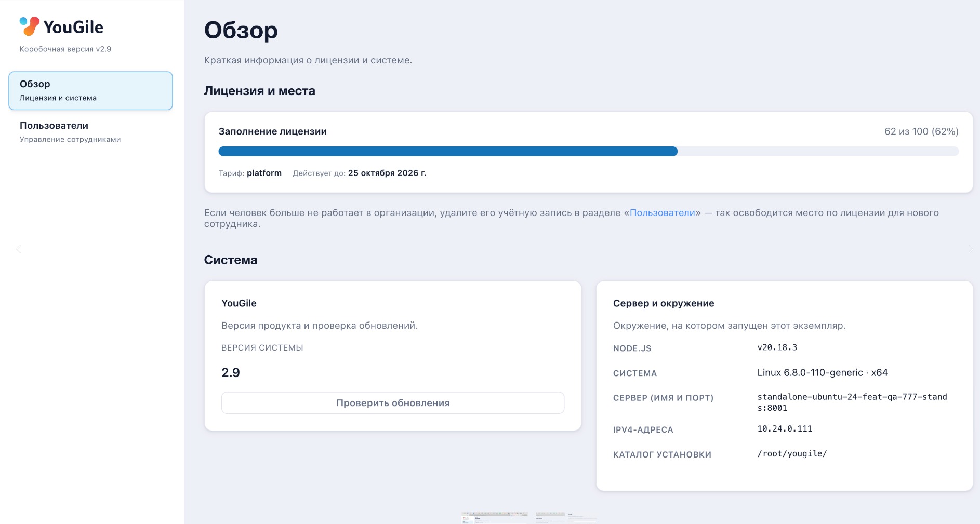Click the "IPV4-АДРЕСА" row label
980x524 pixels.
[x=643, y=430]
